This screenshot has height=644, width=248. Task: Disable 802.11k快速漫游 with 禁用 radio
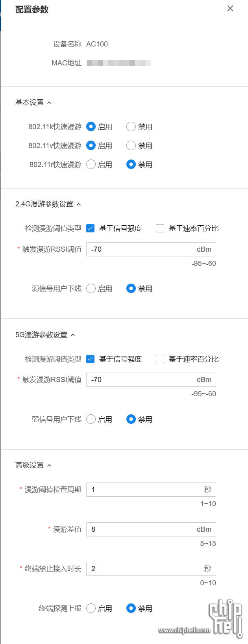pyautogui.click(x=131, y=127)
